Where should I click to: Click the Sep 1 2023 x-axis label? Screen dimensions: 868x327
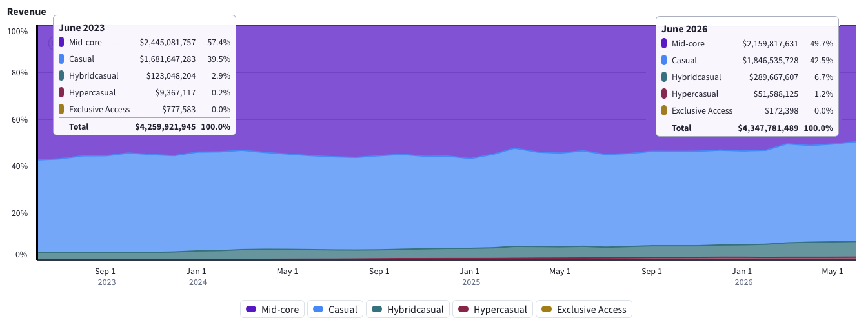point(106,277)
